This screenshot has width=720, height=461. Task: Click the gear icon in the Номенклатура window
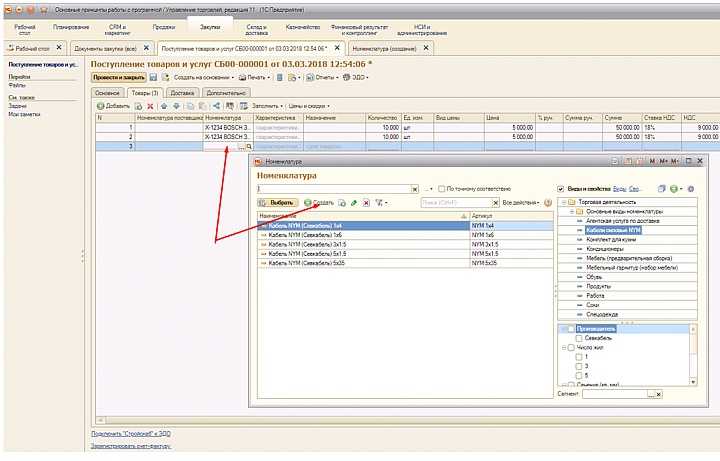click(691, 189)
